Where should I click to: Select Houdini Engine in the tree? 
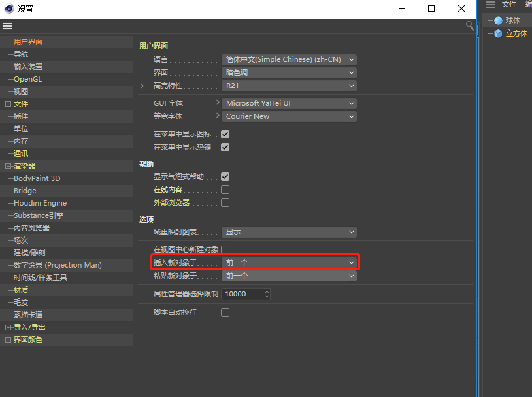40,203
